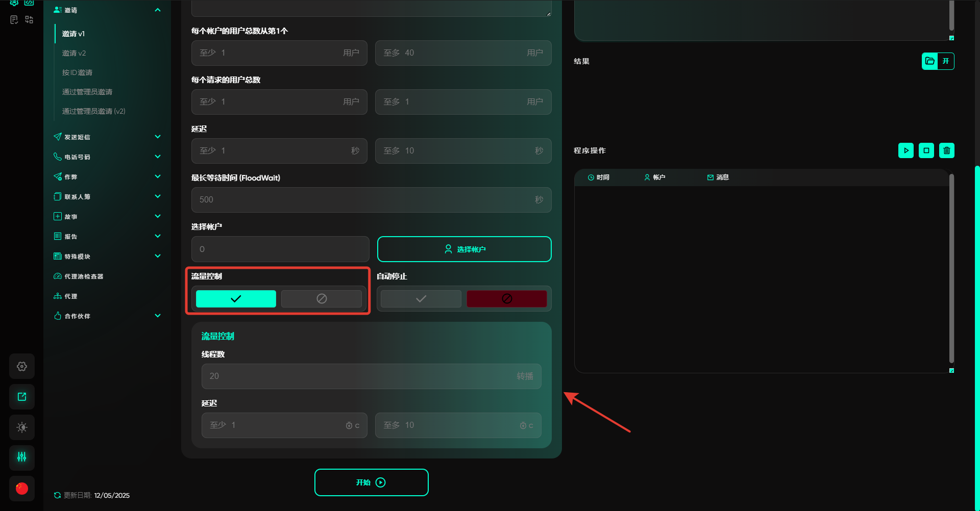
Task: Toggle the brightness theme sun icon
Action: tap(22, 427)
